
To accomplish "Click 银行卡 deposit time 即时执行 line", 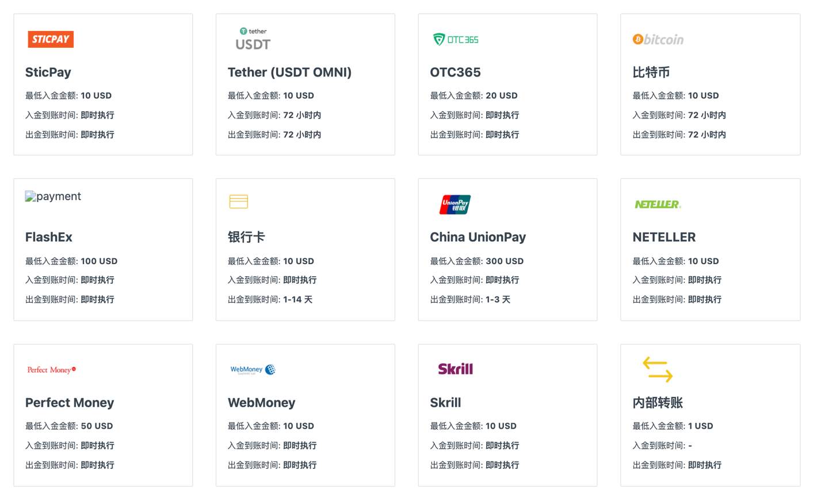I will coord(272,280).
